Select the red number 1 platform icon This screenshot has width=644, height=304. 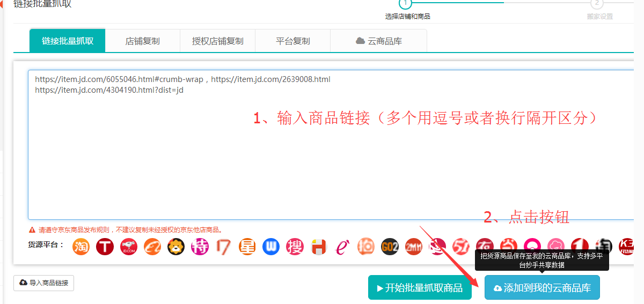580,244
